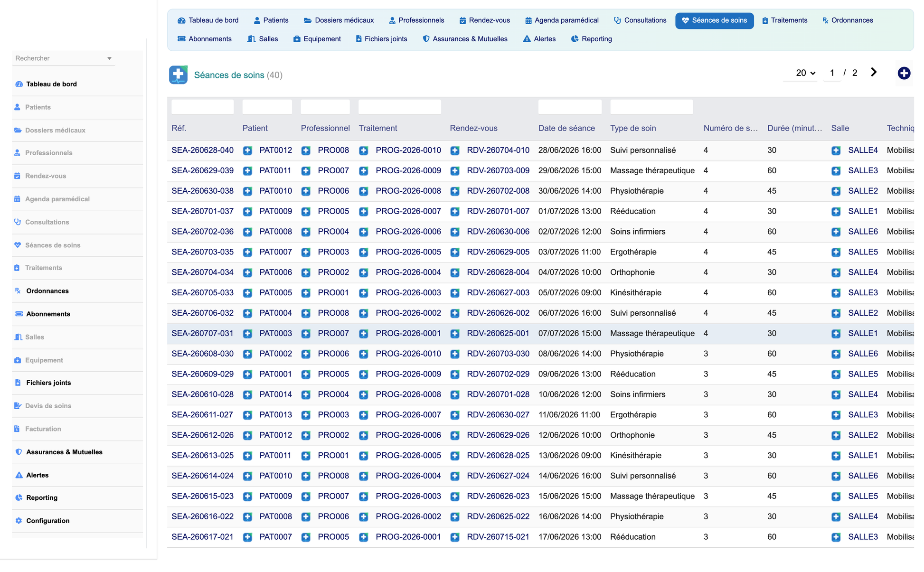The width and height of the screenshot is (924, 572).
Task: Click the Réf. filter input field
Action: [x=202, y=107]
